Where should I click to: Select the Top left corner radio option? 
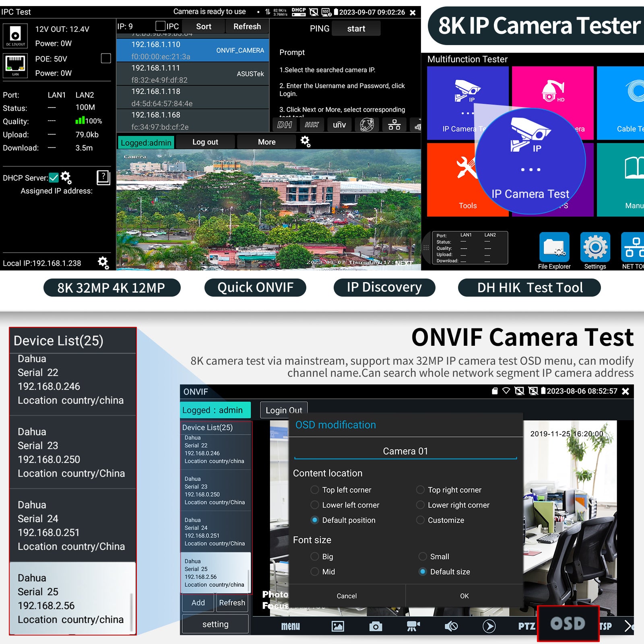[315, 490]
